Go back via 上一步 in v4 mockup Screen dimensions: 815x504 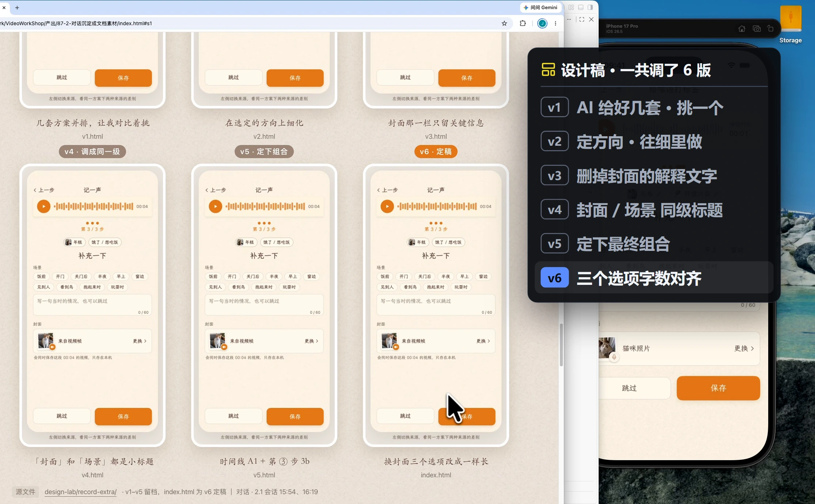[44, 190]
